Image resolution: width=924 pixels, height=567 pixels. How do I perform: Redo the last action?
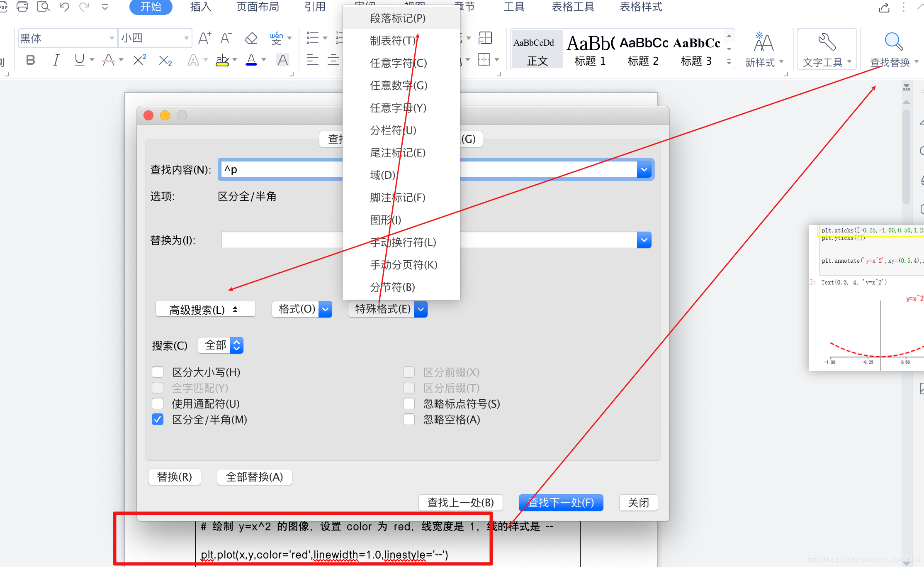[84, 7]
